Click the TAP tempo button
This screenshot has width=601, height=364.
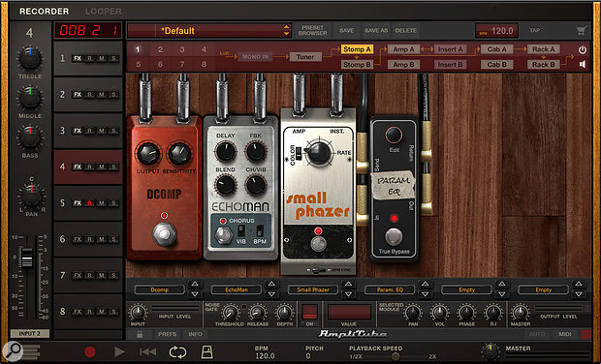[535, 30]
